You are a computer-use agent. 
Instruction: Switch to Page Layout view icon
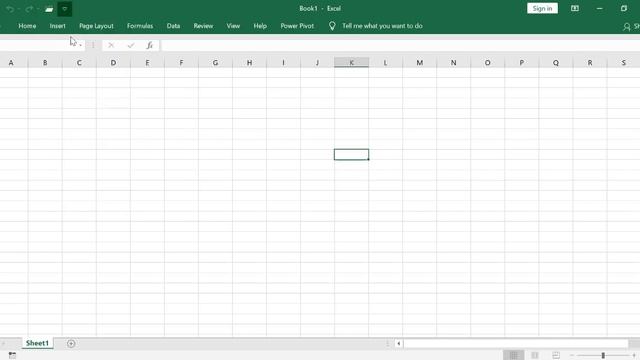pos(535,356)
